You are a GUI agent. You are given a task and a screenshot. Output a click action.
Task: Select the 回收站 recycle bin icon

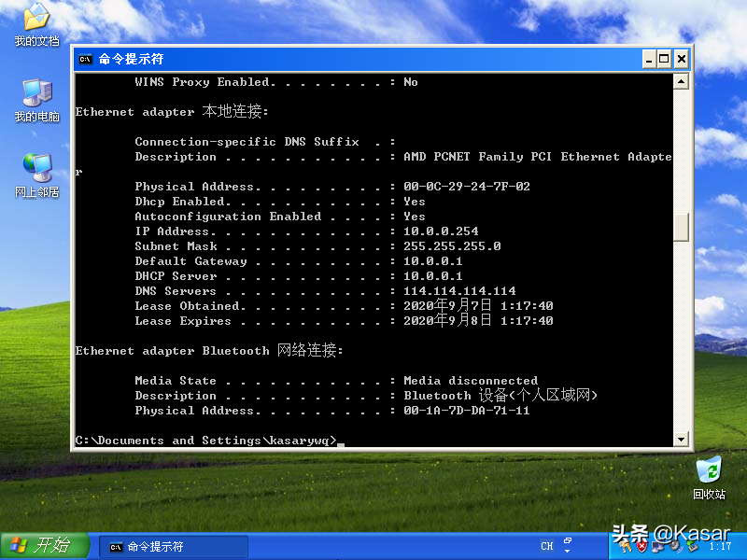[709, 478]
